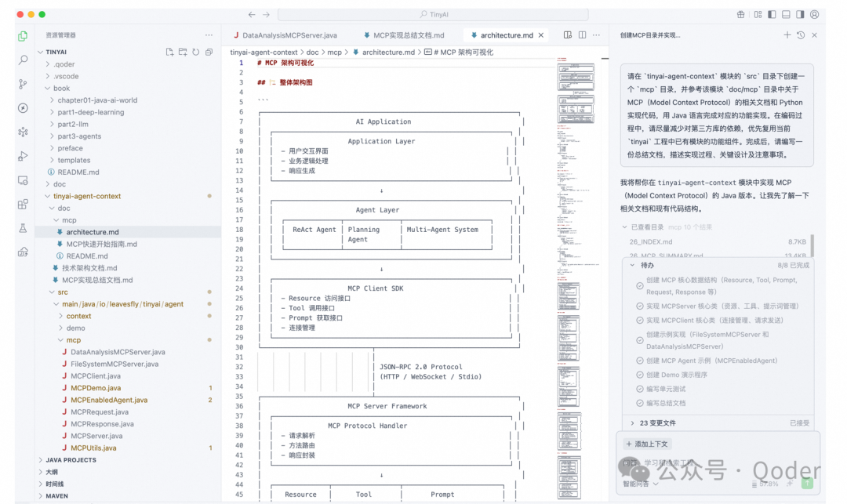This screenshot has width=847, height=504.
Task: Open editor more actions ellipsis
Action: click(596, 35)
